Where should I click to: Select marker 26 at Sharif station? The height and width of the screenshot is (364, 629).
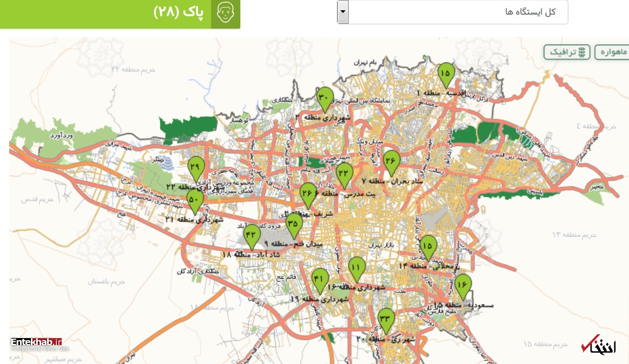tap(308, 195)
